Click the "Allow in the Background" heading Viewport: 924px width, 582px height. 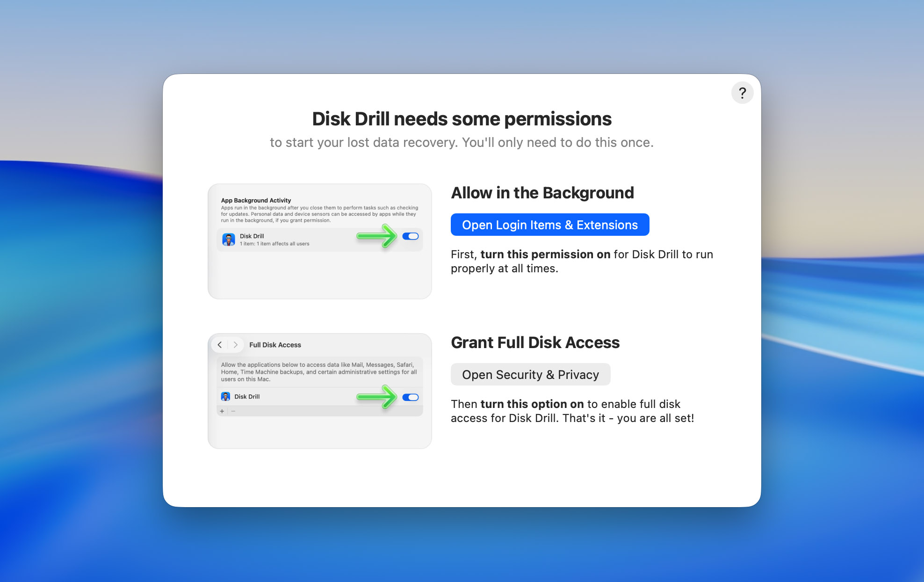pyautogui.click(x=542, y=193)
